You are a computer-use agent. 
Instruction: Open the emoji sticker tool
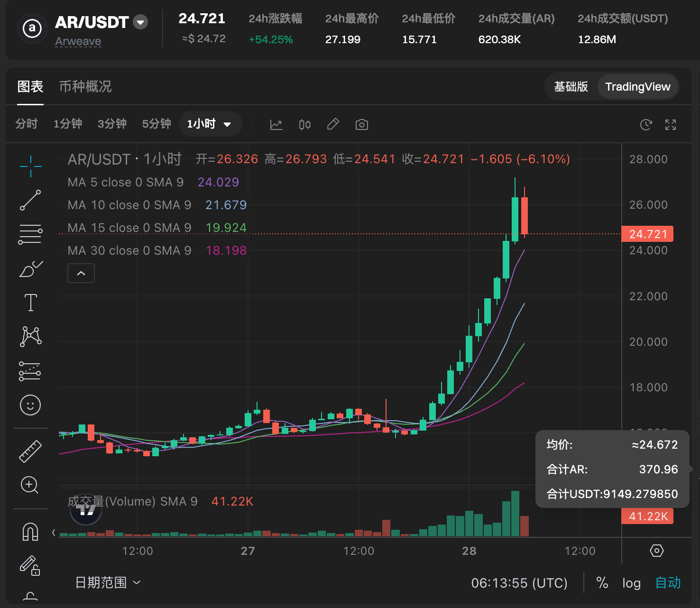coord(30,405)
